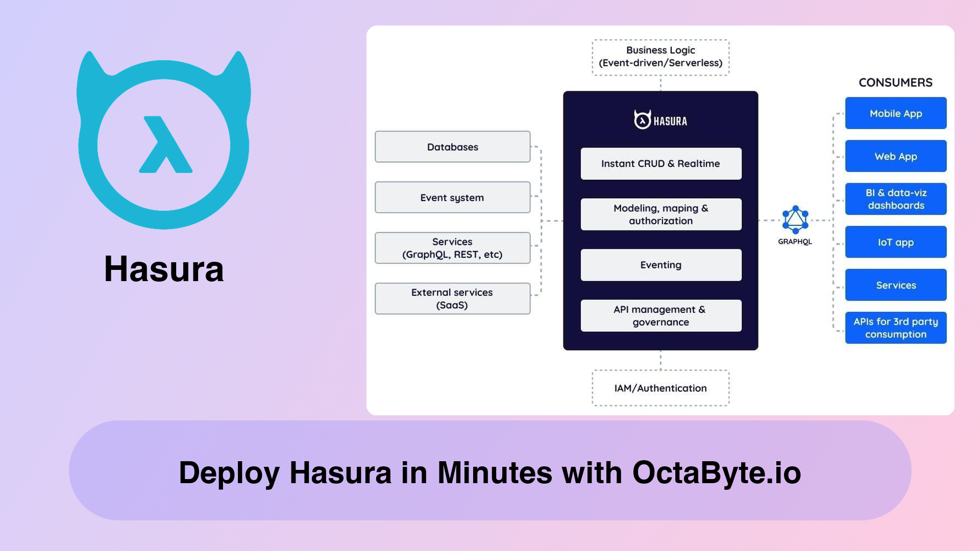
Task: Open the Modeling mapping authorization panel
Action: pyautogui.click(x=660, y=214)
